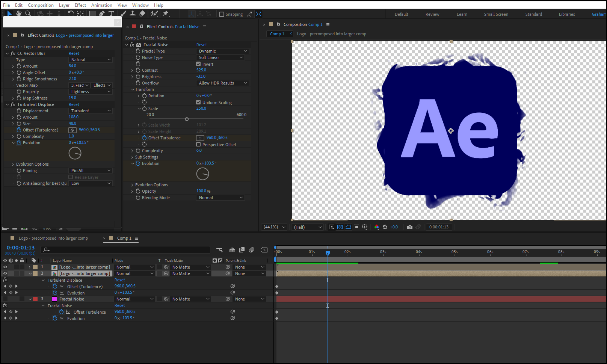Open the viewer zoom dropdown showing 44.1%
Viewport: 607px width, 364px height.
[275, 227]
